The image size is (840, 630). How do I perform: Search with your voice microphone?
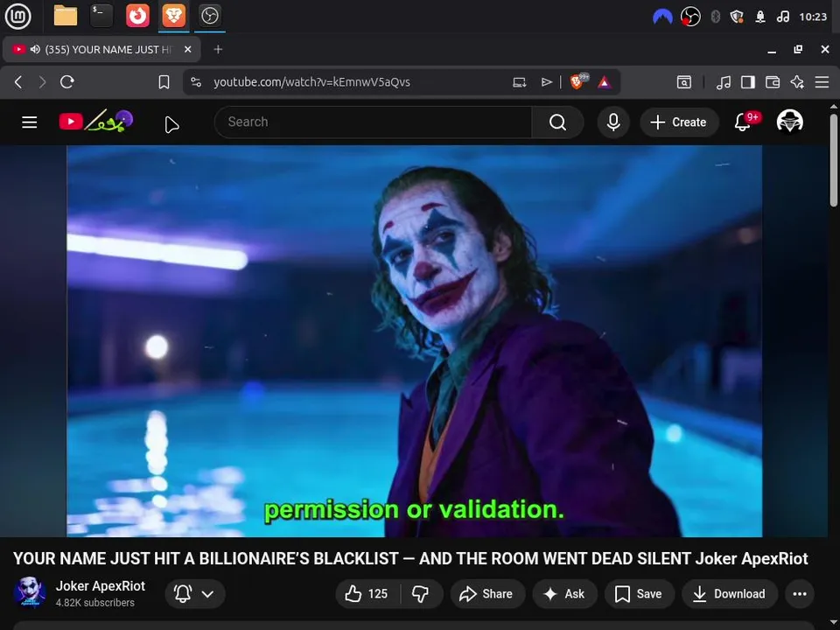pos(613,122)
